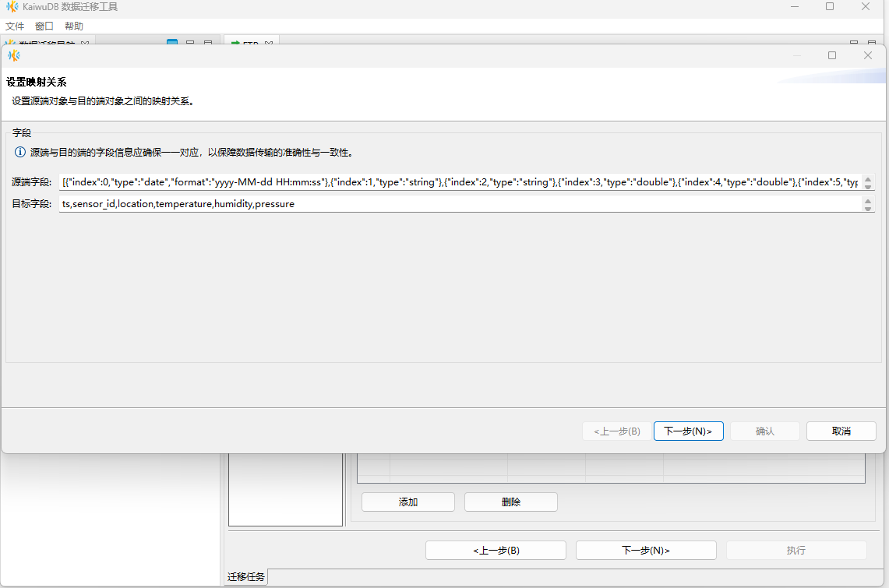
Task: Click into the 目标字段 column list field
Action: 460,204
